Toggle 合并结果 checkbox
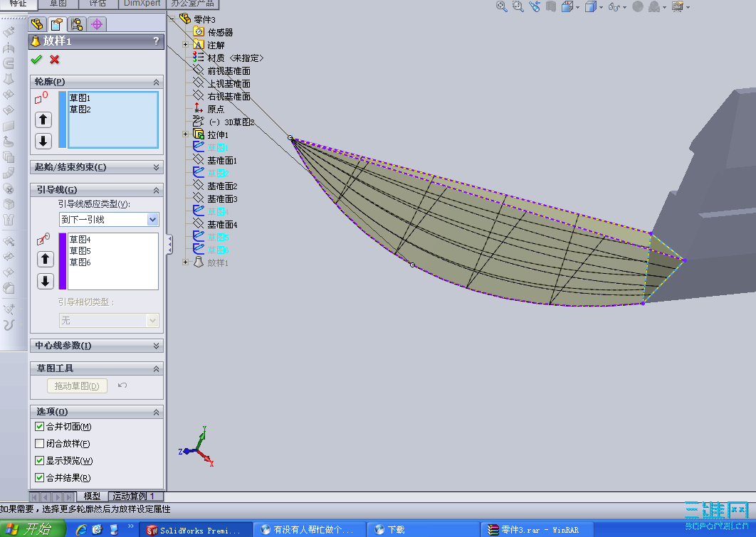This screenshot has width=756, height=537. (x=40, y=478)
